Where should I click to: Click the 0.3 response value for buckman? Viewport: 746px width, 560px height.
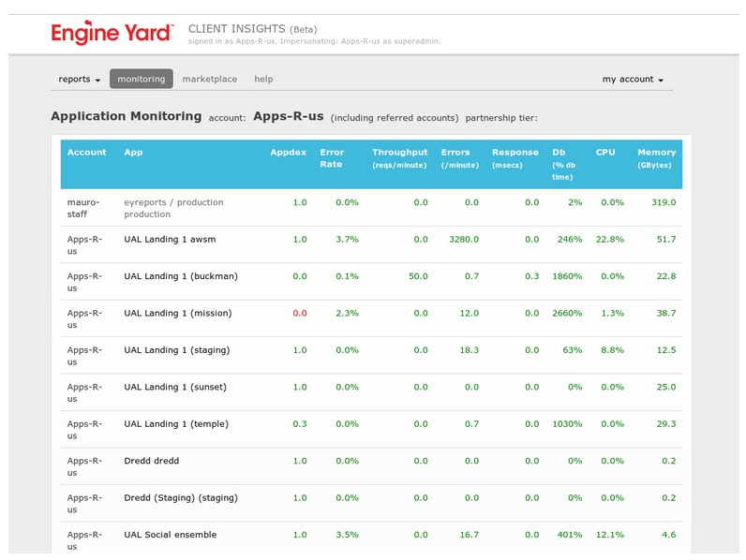click(x=532, y=276)
